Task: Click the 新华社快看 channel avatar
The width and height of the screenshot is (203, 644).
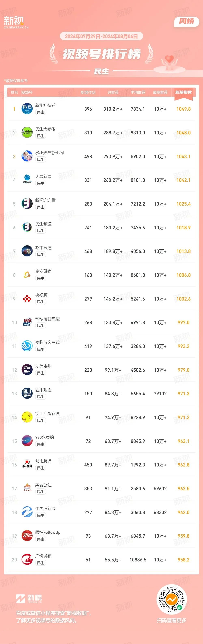Action: (x=27, y=109)
